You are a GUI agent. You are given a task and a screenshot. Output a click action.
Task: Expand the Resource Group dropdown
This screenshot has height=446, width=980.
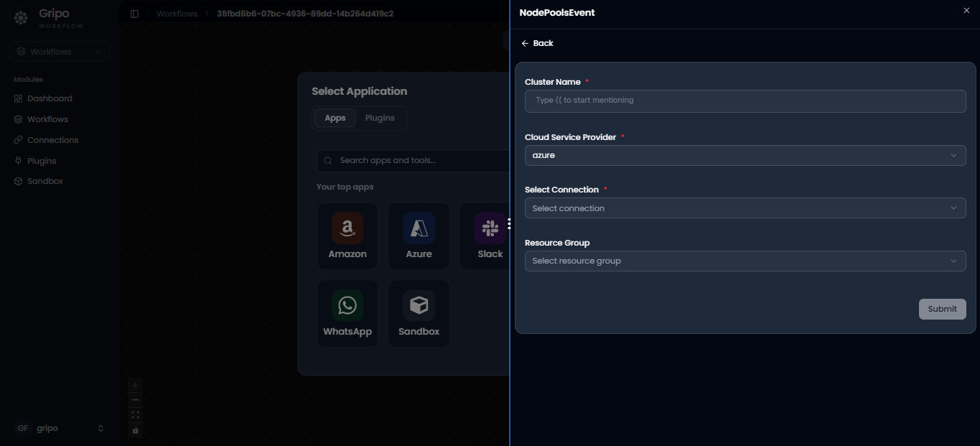click(745, 261)
